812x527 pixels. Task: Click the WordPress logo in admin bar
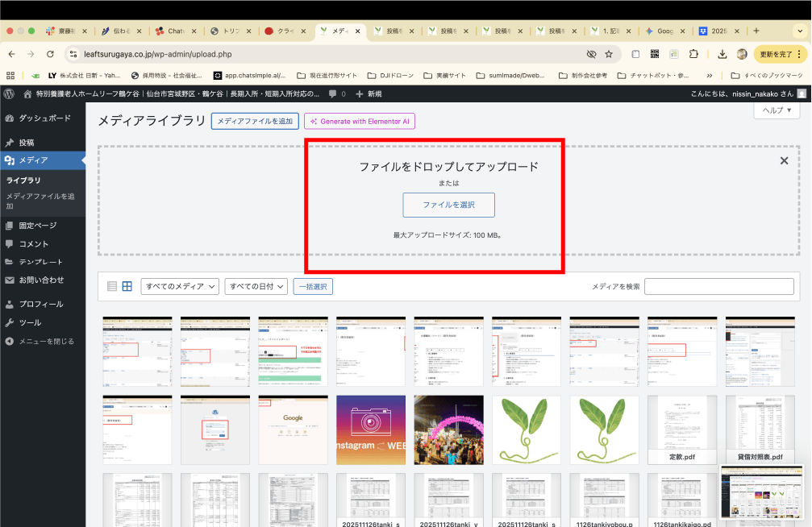click(x=9, y=94)
